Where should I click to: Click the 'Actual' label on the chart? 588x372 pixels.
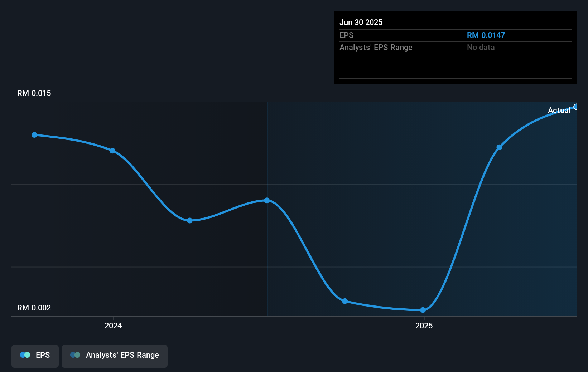pyautogui.click(x=559, y=110)
